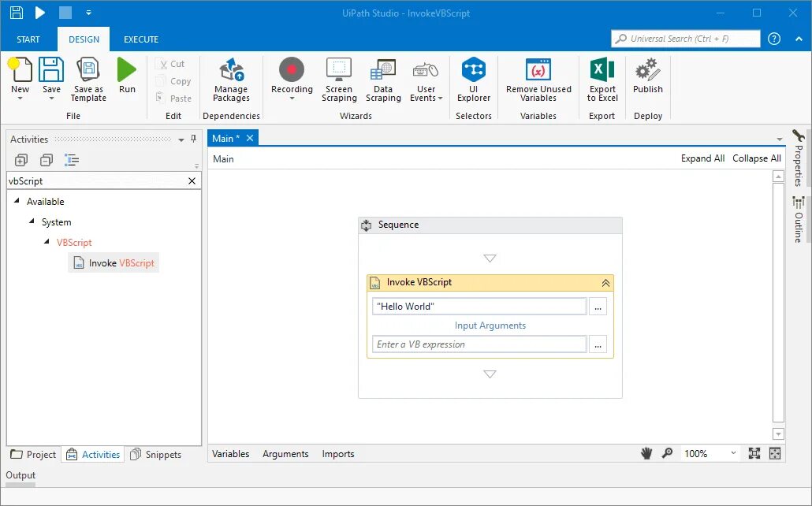
Task: Run workflow from title bar play icon
Action: coord(40,13)
